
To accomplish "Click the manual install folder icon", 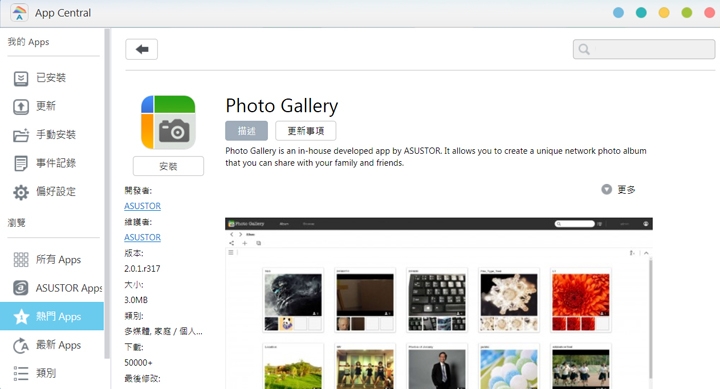I will [21, 135].
